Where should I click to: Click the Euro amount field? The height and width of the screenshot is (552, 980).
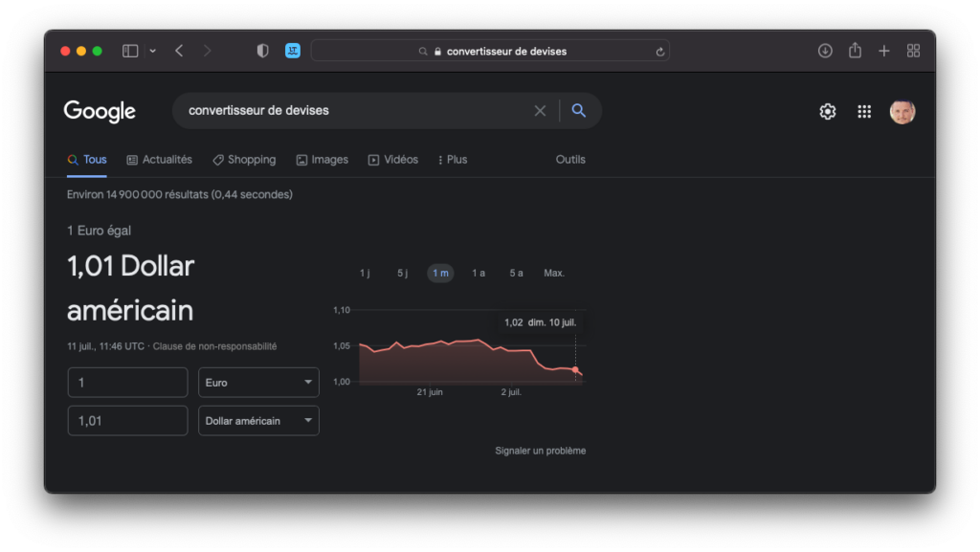click(x=127, y=382)
